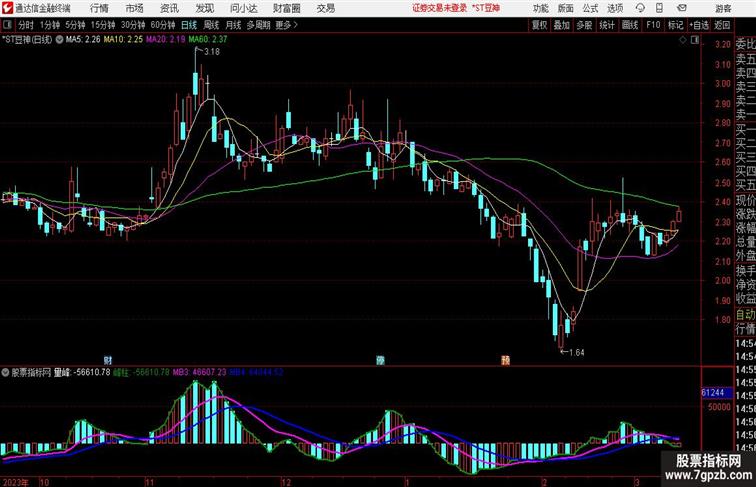
Task: Click the MB3: 46607.23 indicator value
Action: (200, 372)
